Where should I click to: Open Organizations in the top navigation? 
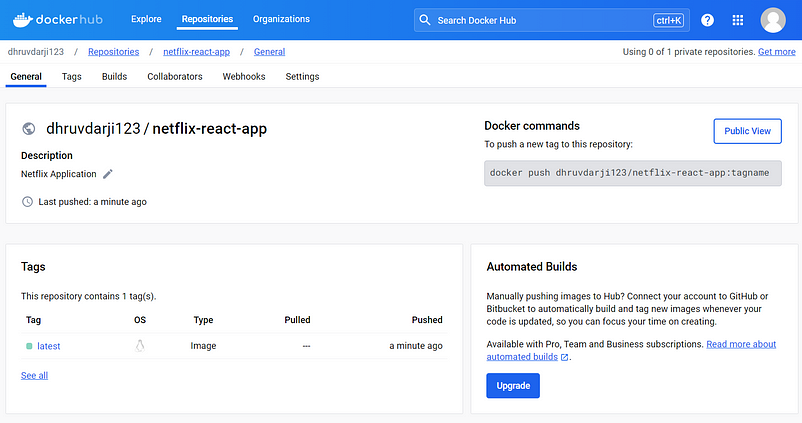281,19
